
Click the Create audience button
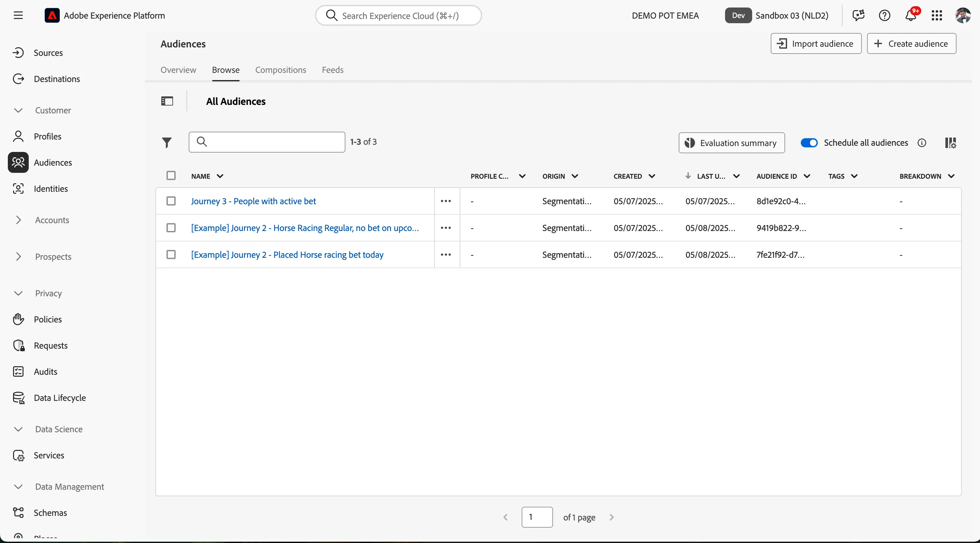[x=911, y=43]
